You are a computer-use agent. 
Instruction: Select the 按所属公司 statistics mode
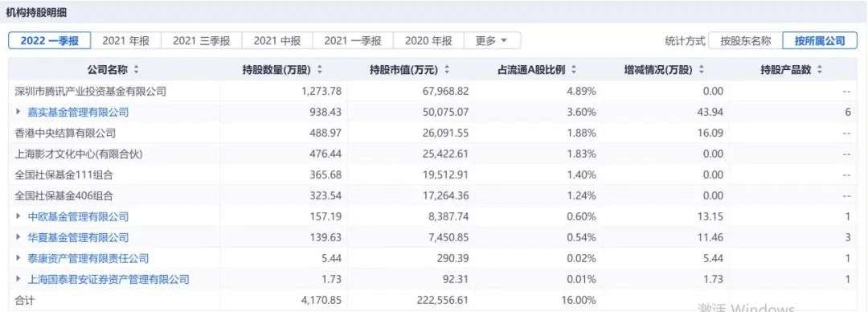tap(820, 40)
